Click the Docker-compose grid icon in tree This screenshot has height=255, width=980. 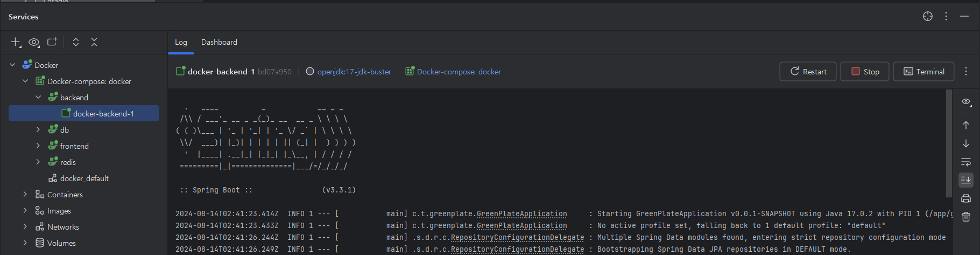[x=40, y=81]
